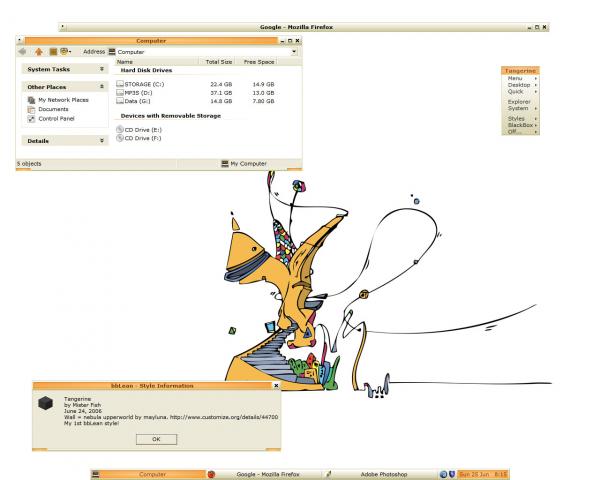Screen dimensions: 600x480
Task: Click Devices with Removable Storage header
Action: click(171, 116)
